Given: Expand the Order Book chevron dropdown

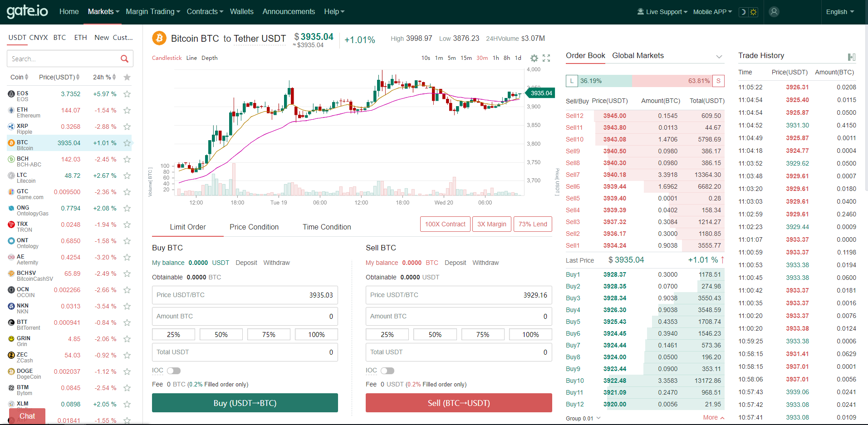Looking at the screenshot, I should 719,57.
